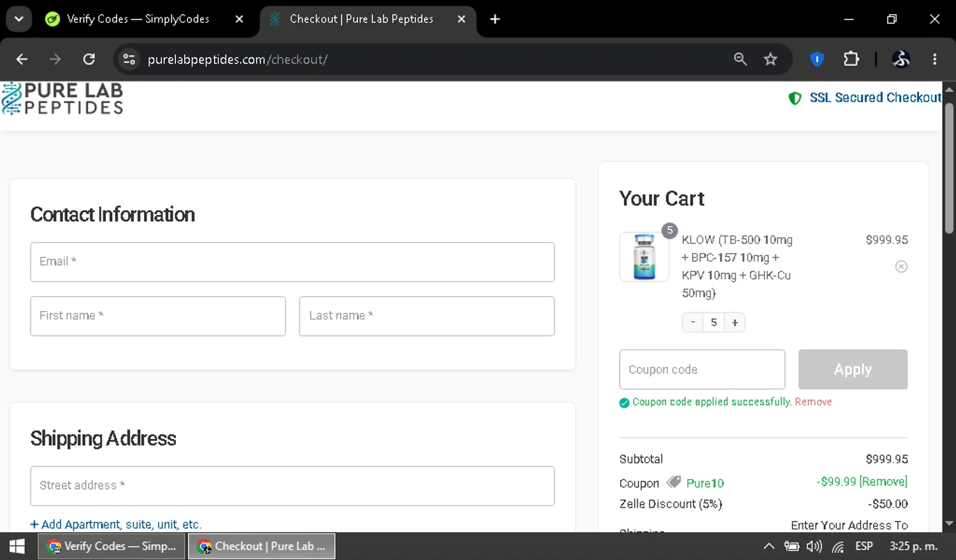Open the Chrome three-dot menu

click(x=935, y=59)
